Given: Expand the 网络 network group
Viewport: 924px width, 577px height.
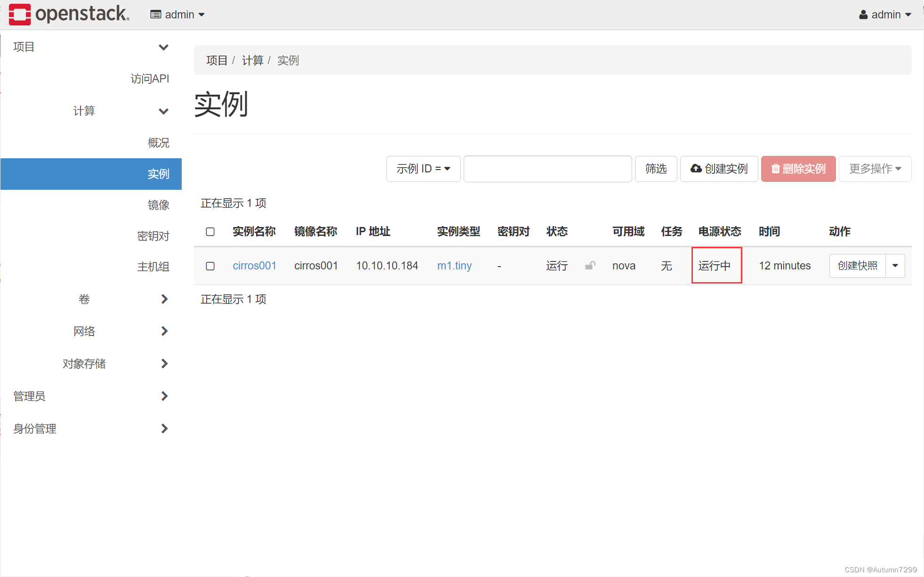Looking at the screenshot, I should (x=120, y=331).
